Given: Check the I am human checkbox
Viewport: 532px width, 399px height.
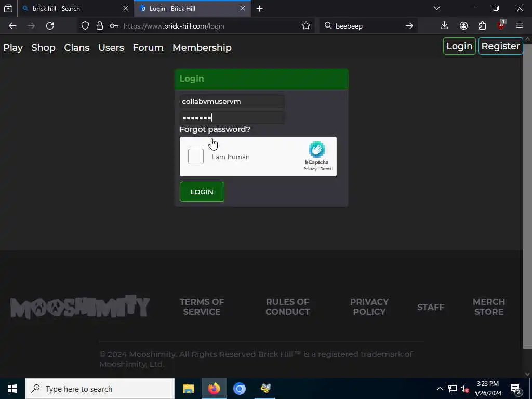Looking at the screenshot, I should click(x=196, y=156).
